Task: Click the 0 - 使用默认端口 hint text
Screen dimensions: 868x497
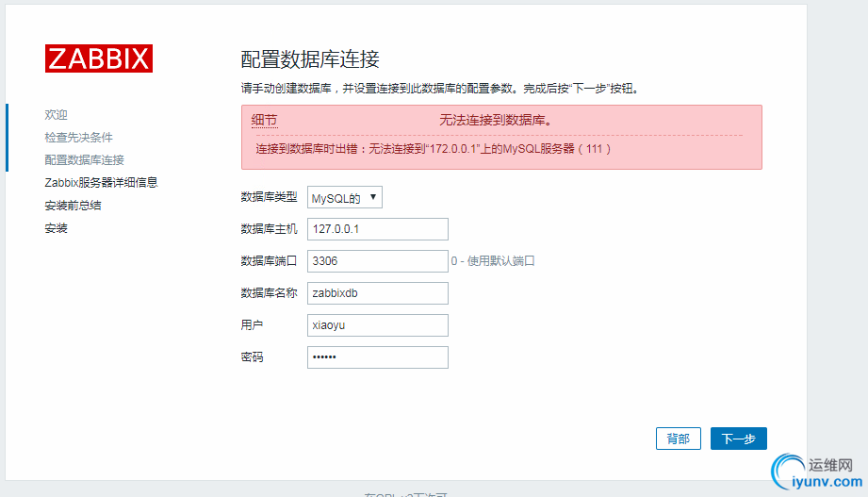Action: coord(493,261)
